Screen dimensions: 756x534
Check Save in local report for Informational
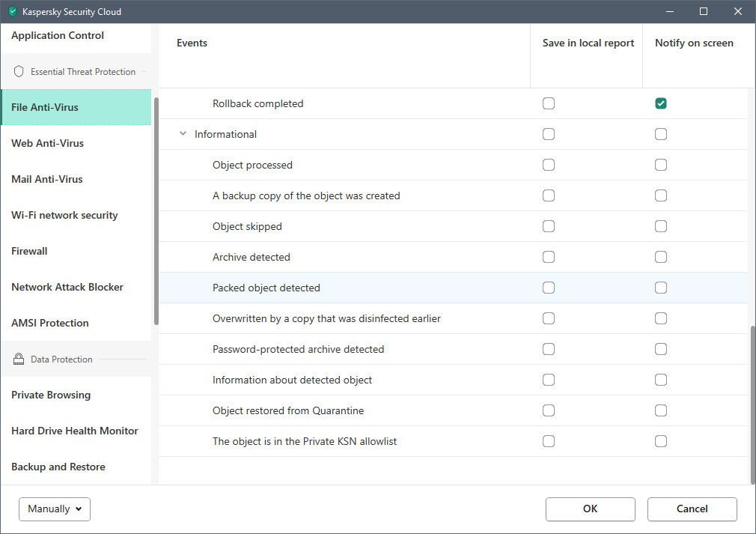pyautogui.click(x=549, y=134)
